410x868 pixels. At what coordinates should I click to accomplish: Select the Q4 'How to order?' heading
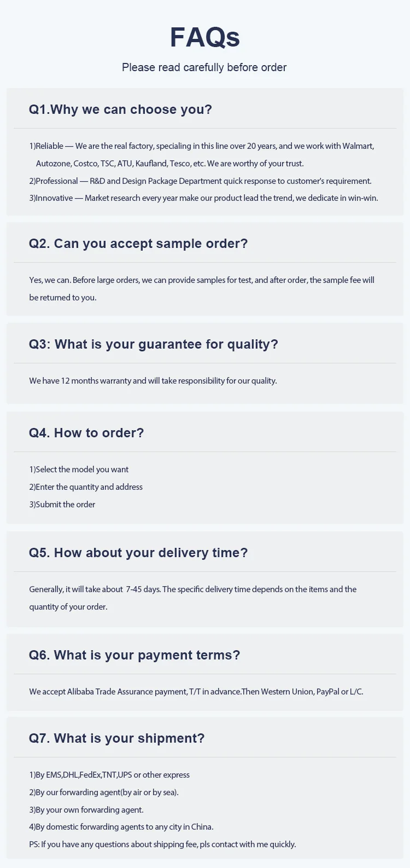[86, 433]
